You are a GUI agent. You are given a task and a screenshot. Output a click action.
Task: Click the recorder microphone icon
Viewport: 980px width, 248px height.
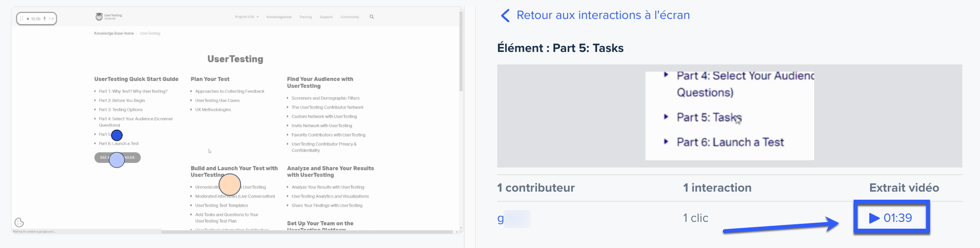click(45, 19)
